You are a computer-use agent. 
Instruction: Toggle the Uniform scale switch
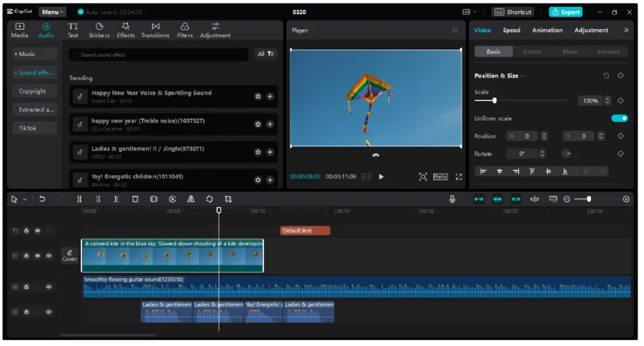[x=619, y=118]
